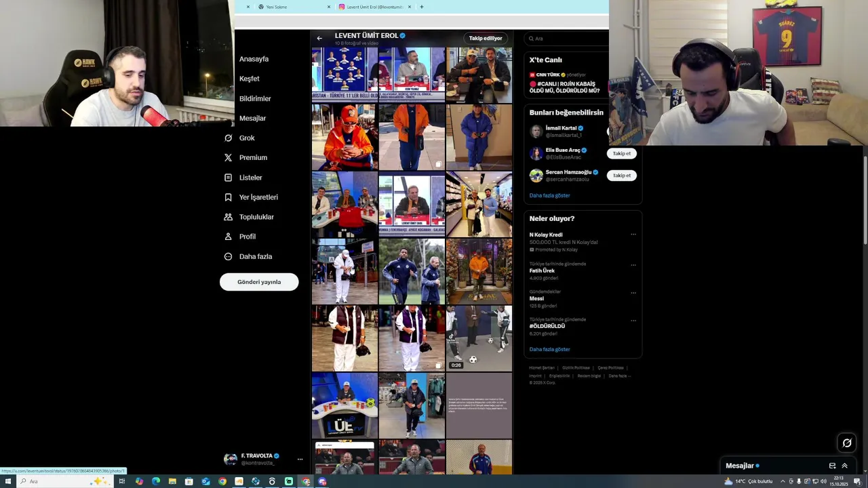
Task: Click the Gönderi yayınla button
Action: (259, 282)
